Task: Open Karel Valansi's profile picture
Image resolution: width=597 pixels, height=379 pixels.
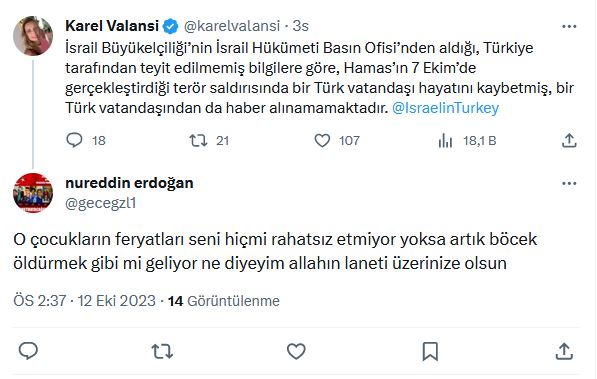Action: click(x=33, y=36)
